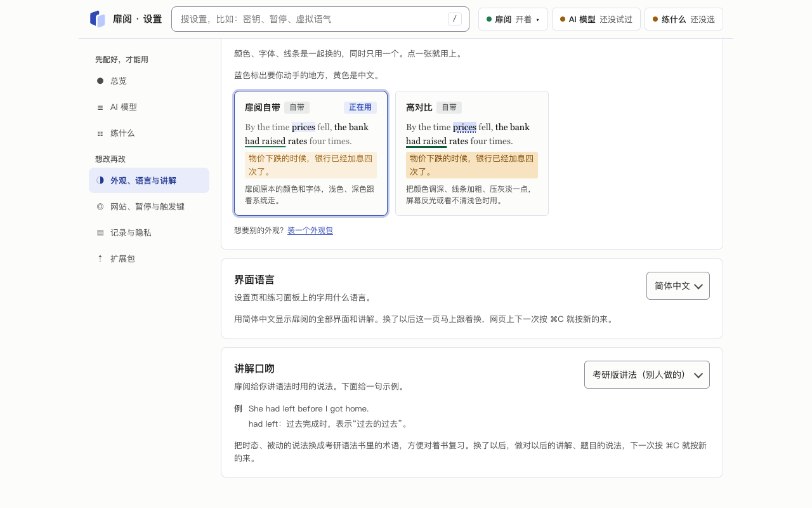
Task: Open 记录与隐私 settings
Action: coord(149,232)
